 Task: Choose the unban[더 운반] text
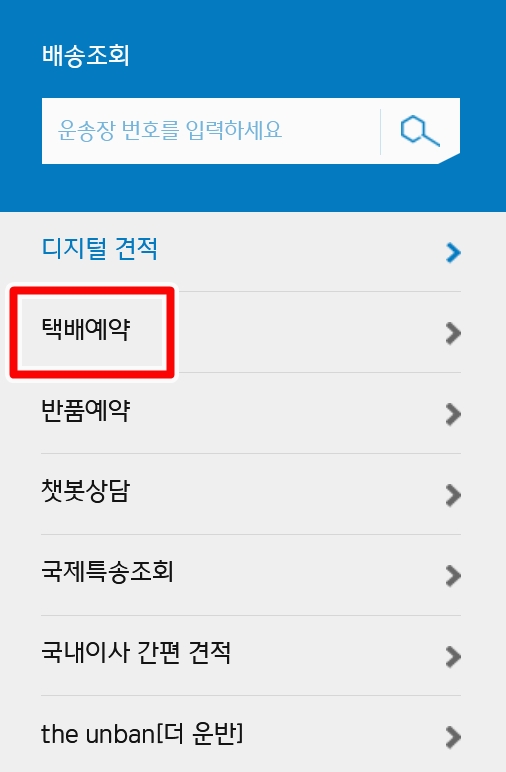click(142, 734)
